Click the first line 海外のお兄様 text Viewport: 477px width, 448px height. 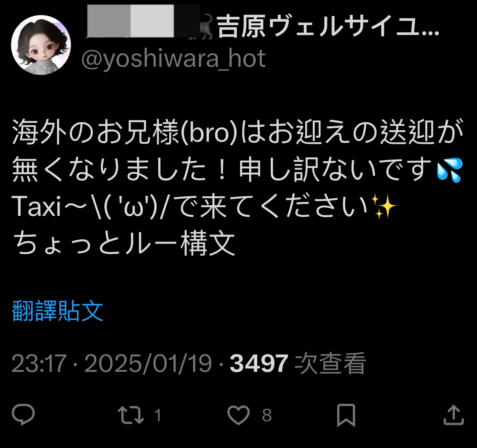(x=237, y=132)
